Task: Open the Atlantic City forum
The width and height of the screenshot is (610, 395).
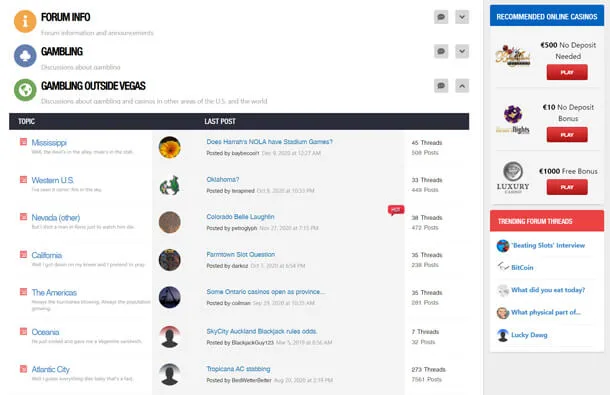Action: coord(51,369)
